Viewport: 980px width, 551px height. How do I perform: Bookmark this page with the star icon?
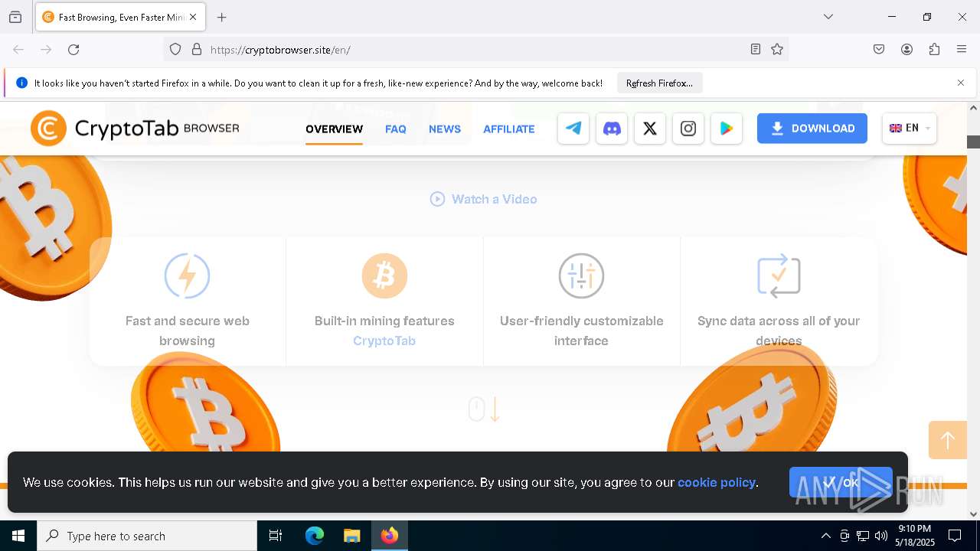click(777, 50)
